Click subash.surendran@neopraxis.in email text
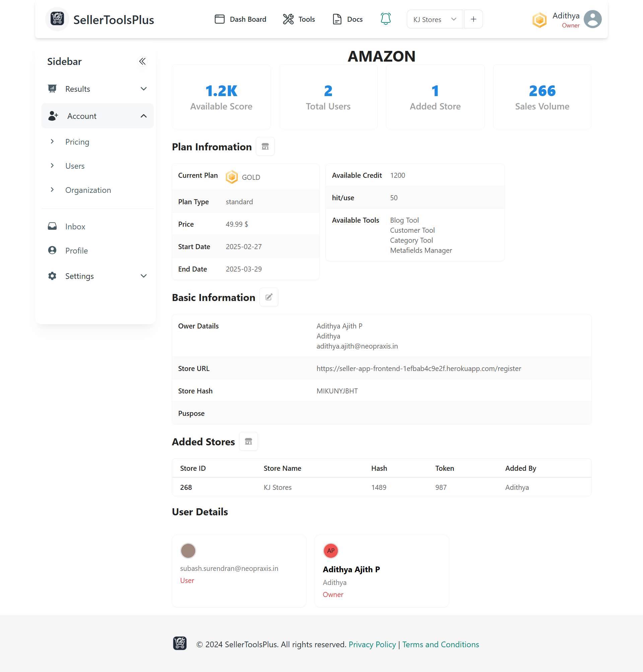643x672 pixels. (229, 568)
